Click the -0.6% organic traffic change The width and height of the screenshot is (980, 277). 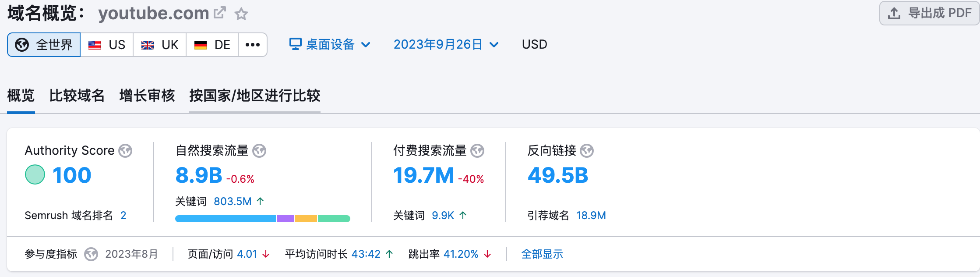[240, 179]
